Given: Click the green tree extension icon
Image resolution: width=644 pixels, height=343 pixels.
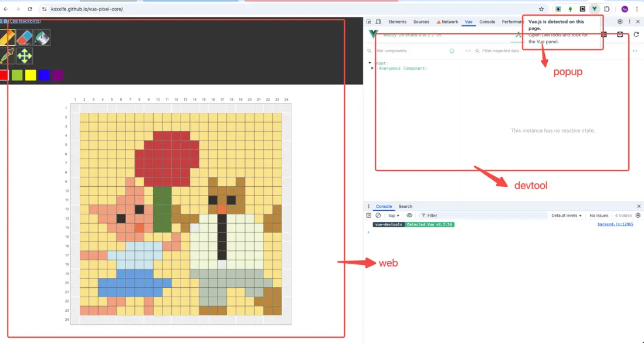Looking at the screenshot, I should click(570, 9).
